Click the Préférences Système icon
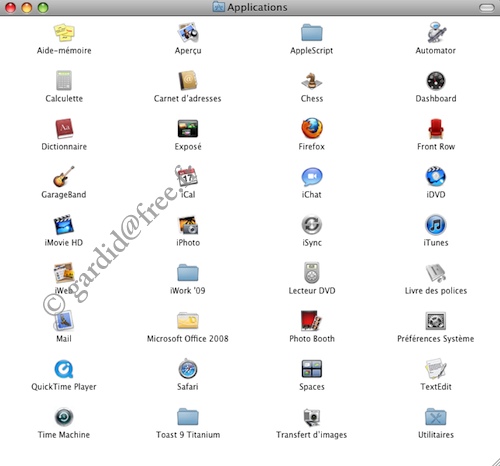 coord(436,321)
